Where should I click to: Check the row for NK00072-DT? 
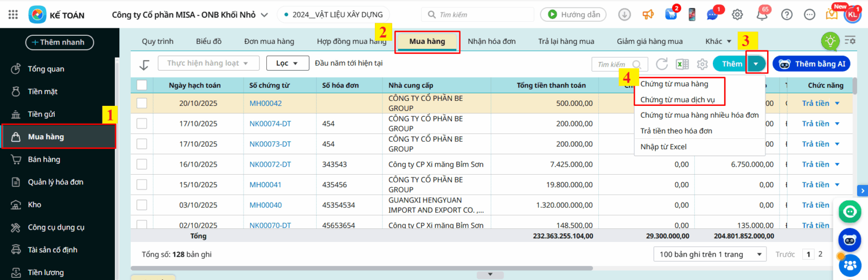tap(142, 164)
